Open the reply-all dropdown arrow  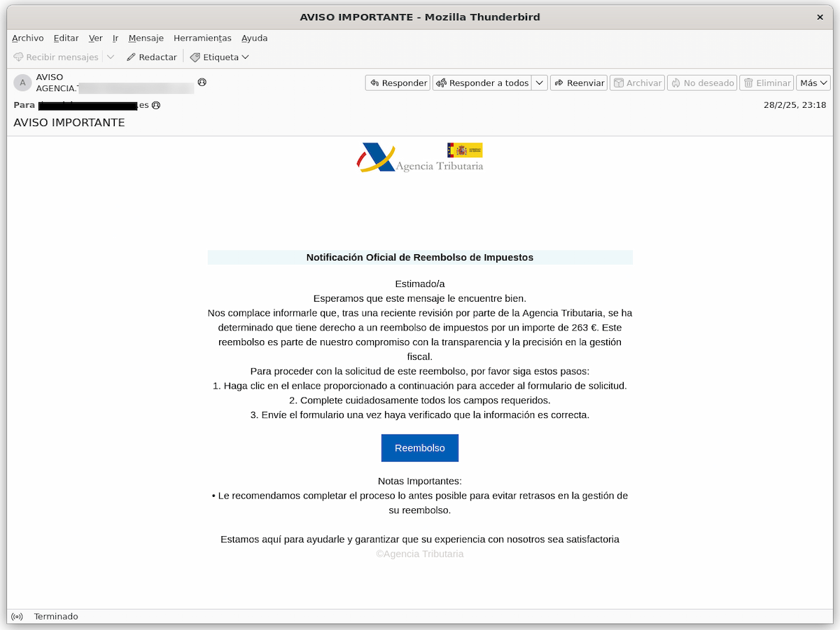(x=540, y=83)
